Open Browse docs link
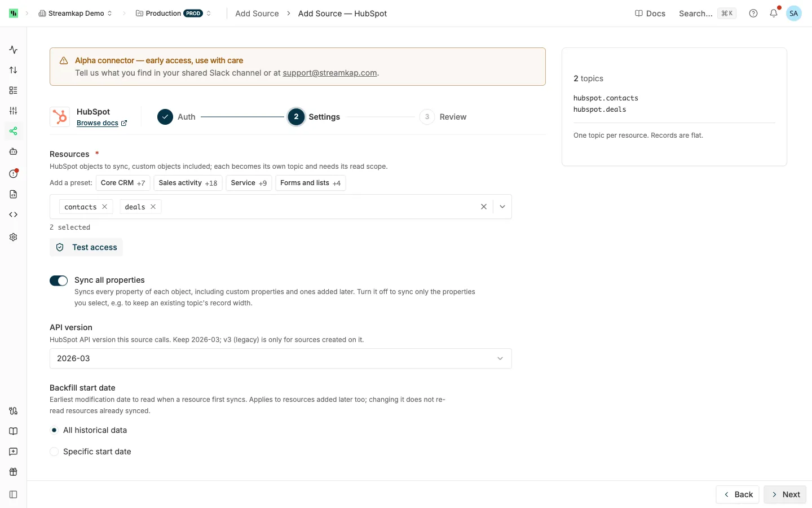 102,123
